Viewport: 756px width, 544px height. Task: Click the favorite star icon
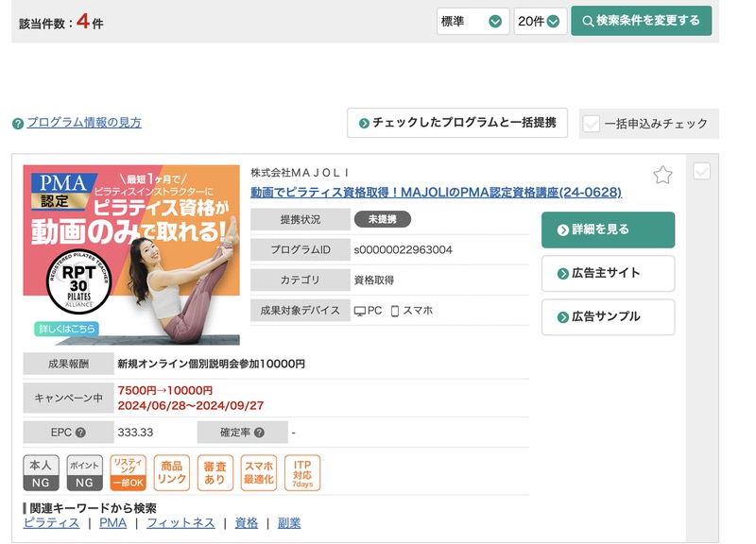662,175
